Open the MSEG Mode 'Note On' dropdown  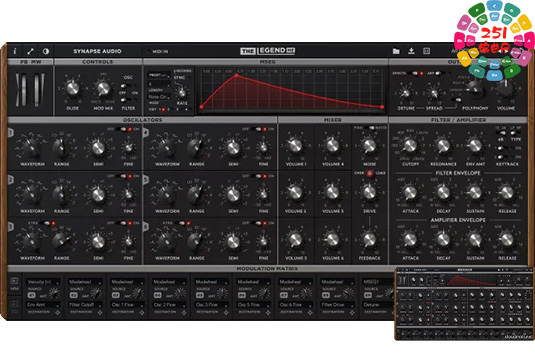click(x=159, y=97)
